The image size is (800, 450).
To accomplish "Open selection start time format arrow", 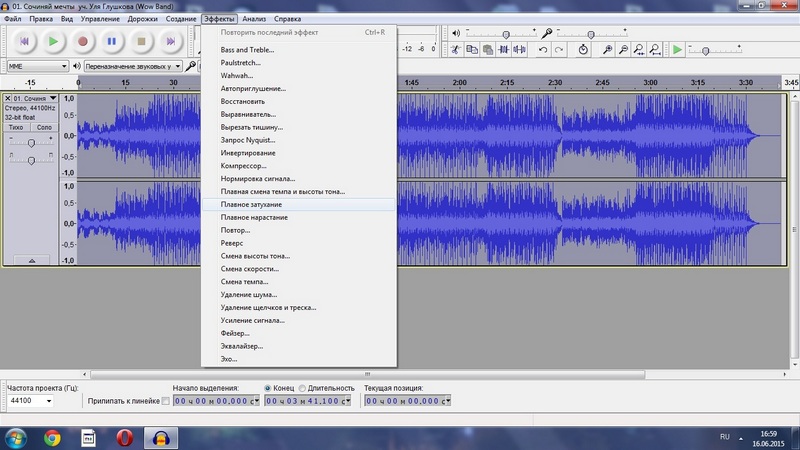I will pyautogui.click(x=256, y=401).
